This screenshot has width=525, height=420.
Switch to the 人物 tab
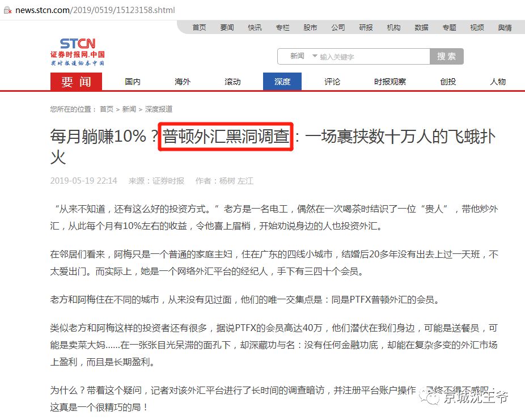pyautogui.click(x=498, y=82)
